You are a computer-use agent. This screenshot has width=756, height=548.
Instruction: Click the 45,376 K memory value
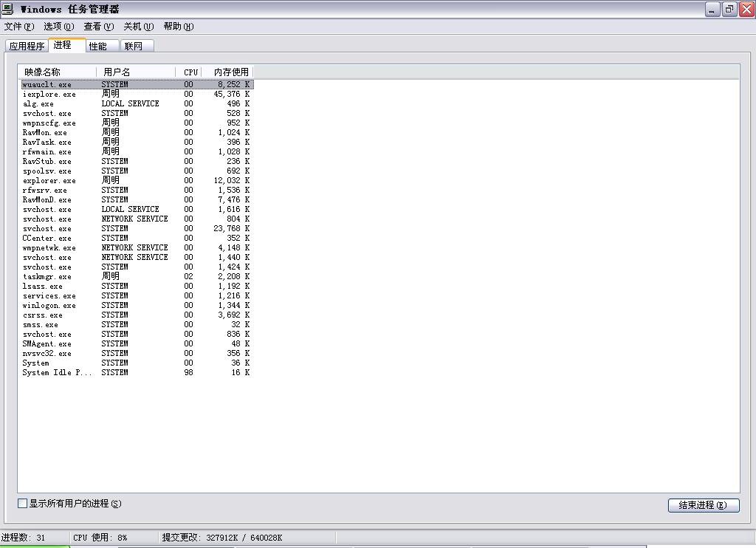coord(231,94)
